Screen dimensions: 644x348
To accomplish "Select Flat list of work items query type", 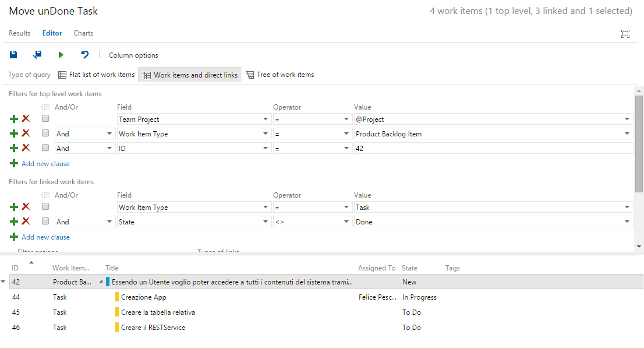I will coord(97,75).
